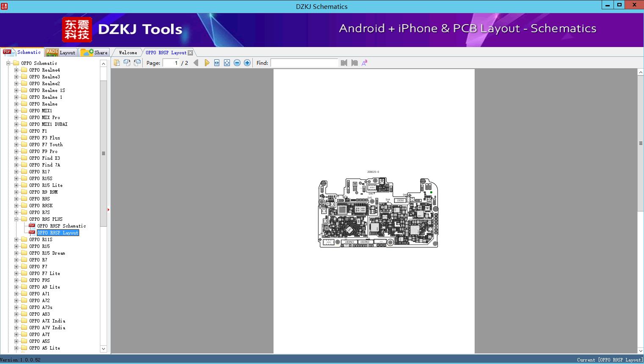Click find next result icon
Image resolution: width=644 pixels, height=364 pixels.
tap(354, 63)
